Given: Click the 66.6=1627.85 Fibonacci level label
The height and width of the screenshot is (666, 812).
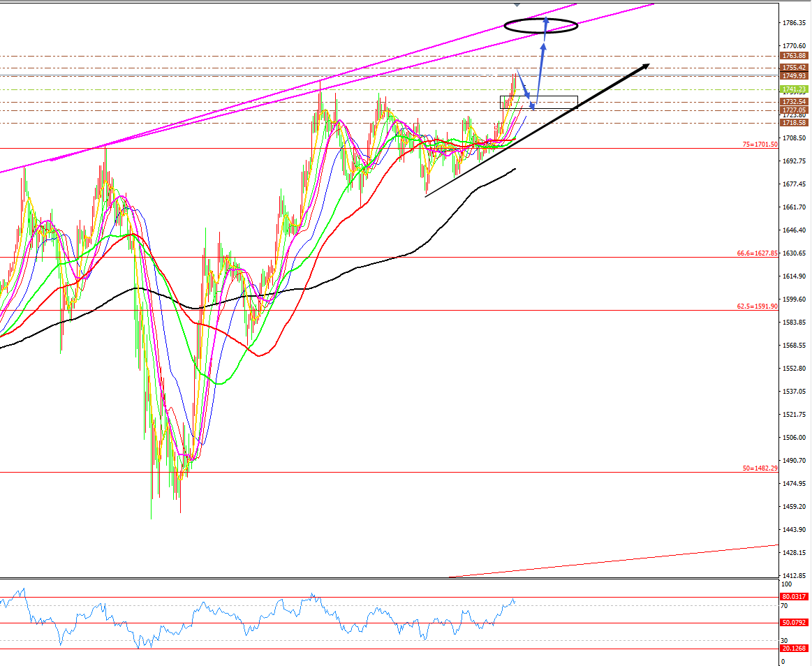Looking at the screenshot, I should (x=757, y=253).
